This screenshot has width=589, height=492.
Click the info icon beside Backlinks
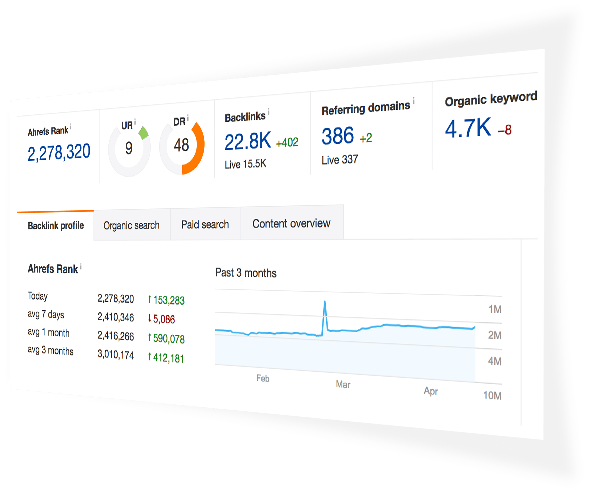pyautogui.click(x=268, y=112)
